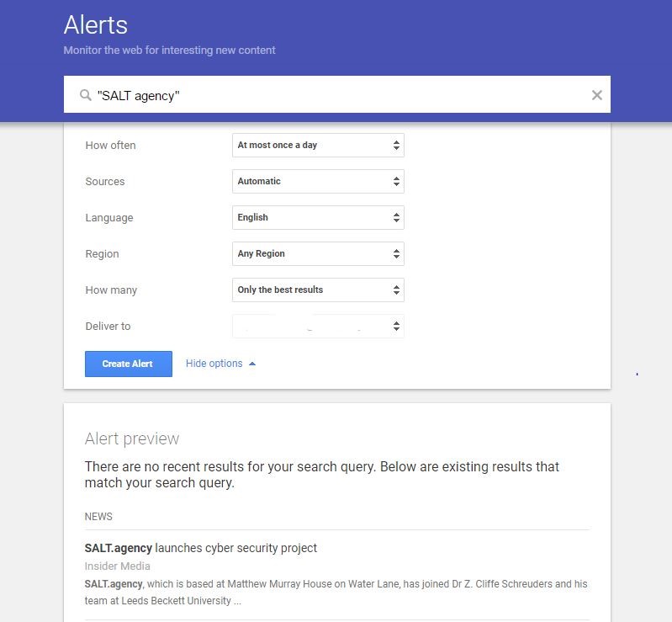
Task: Collapse settings via Hide options link
Action: 220,364
